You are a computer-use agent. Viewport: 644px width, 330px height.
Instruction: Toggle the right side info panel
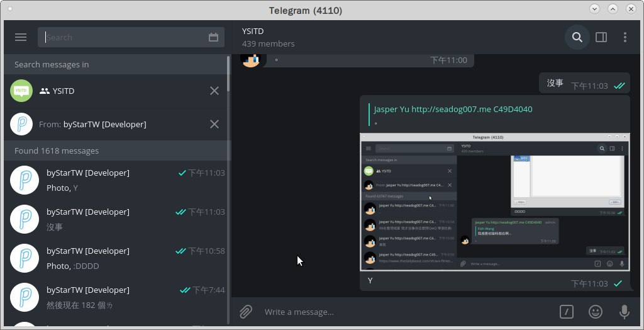pos(601,37)
